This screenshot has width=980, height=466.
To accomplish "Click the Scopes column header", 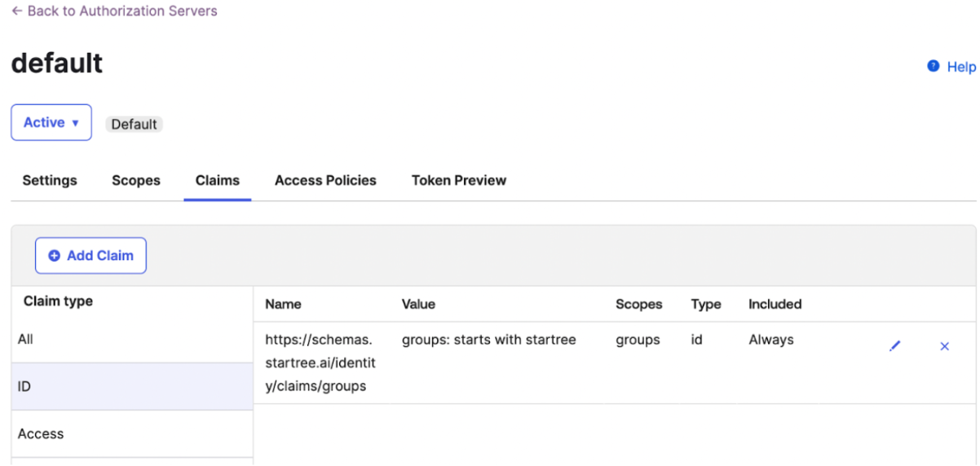I will point(639,304).
